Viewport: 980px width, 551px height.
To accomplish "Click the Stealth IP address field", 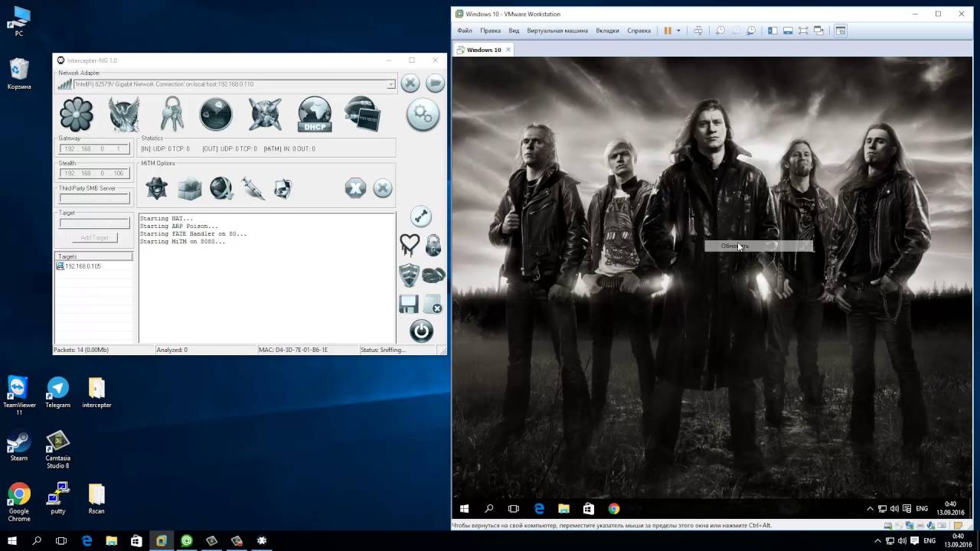I will pos(94,173).
